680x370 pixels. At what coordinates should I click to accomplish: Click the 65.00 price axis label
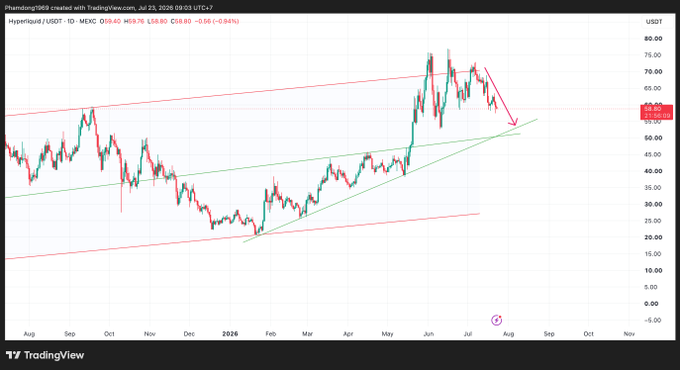point(653,88)
